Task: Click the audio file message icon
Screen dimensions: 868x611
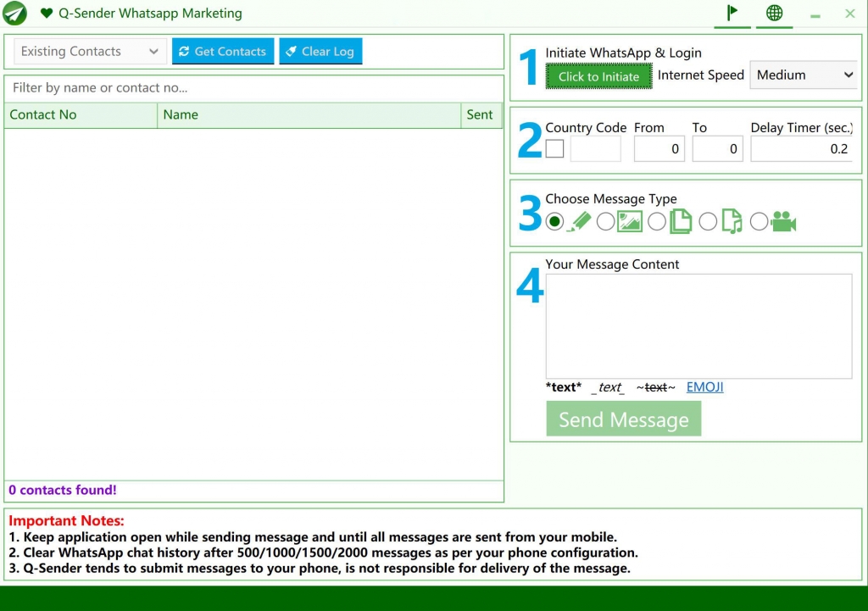Action: click(732, 221)
